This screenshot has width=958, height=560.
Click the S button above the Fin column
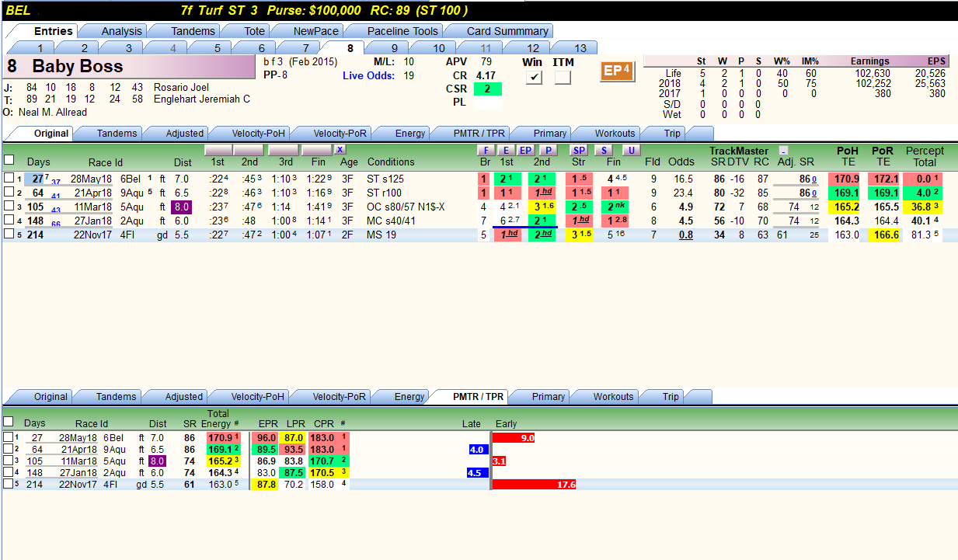click(604, 150)
